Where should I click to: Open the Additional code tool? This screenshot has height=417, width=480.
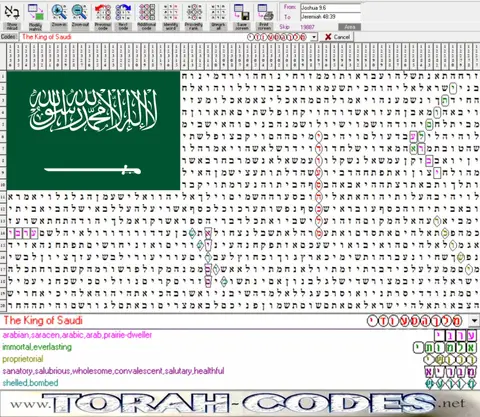tap(147, 16)
